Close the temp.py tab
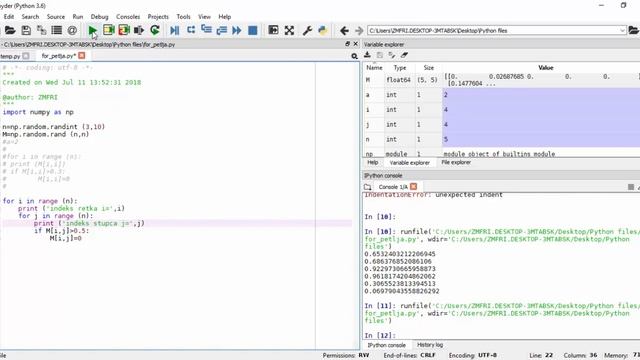Image resolution: width=640 pixels, height=360 pixels. (26, 56)
